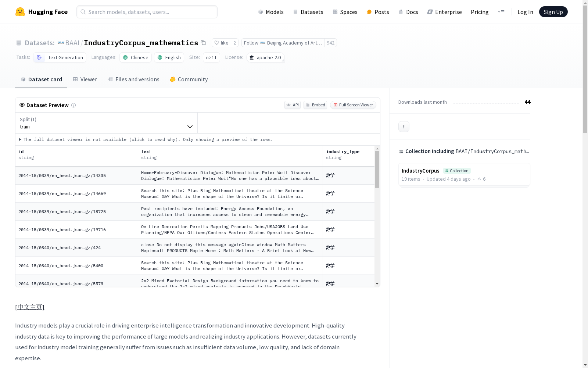
Task: Click the collection upvote count 6
Action: pos(481,179)
